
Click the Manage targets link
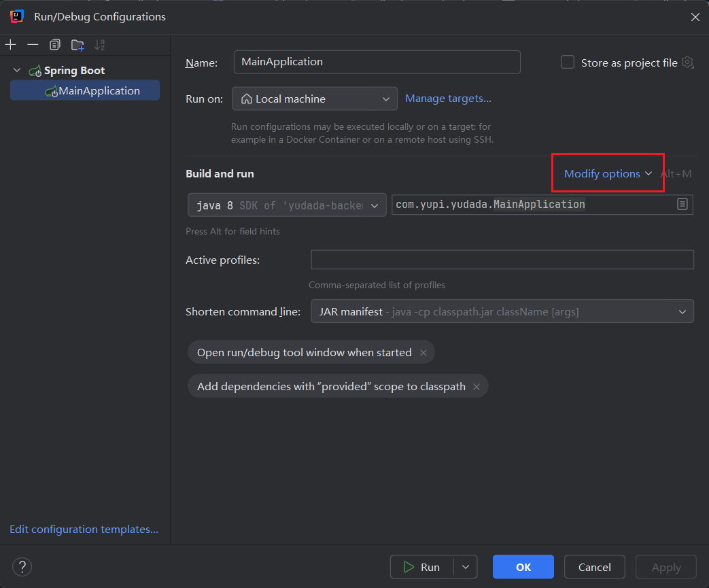448,98
